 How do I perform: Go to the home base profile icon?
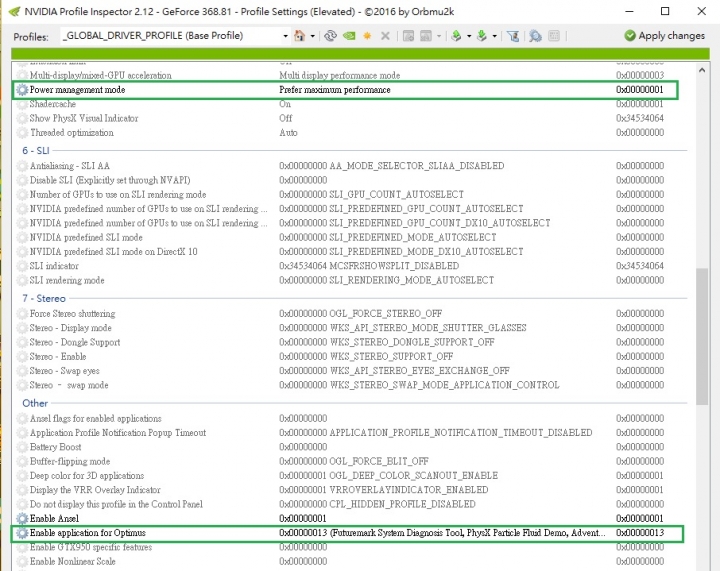coord(299,35)
